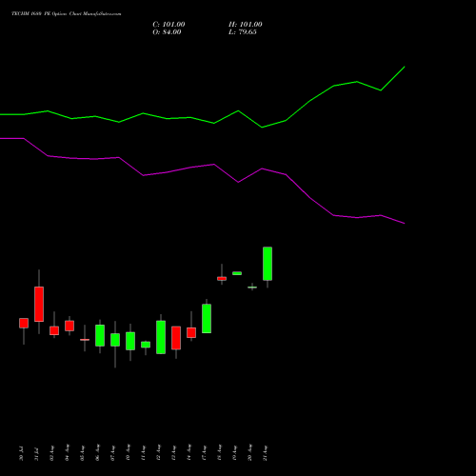This screenshot has width=476, height=476.
Task: Click the green candle for 17 Aug
Action: (x=207, y=318)
